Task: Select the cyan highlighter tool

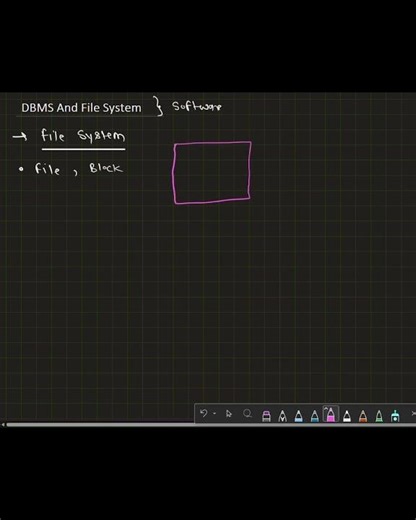Action: click(x=395, y=416)
